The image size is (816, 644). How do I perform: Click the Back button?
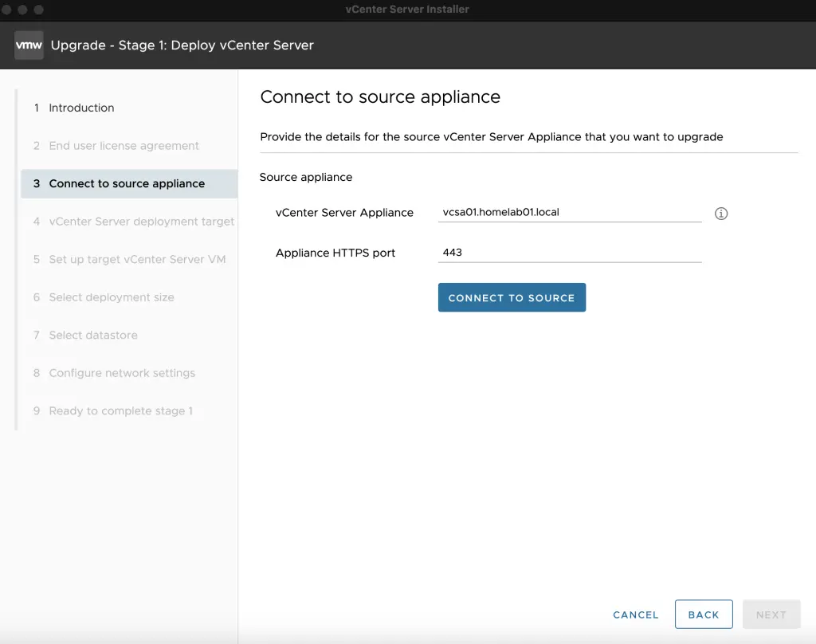704,615
